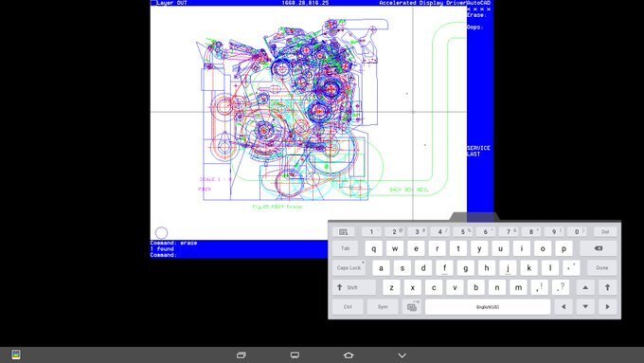The width and height of the screenshot is (644, 363).
Task: Tap the English(US) space bar
Action: click(488, 307)
